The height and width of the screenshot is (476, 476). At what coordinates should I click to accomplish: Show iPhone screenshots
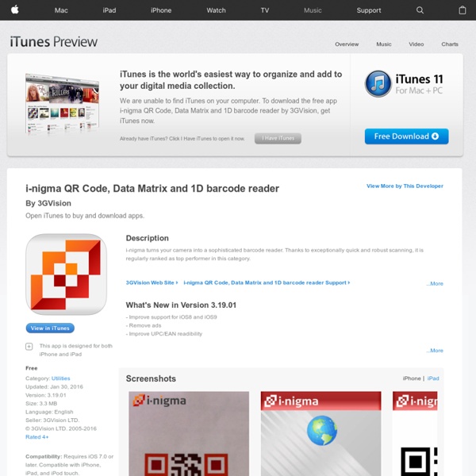412,378
